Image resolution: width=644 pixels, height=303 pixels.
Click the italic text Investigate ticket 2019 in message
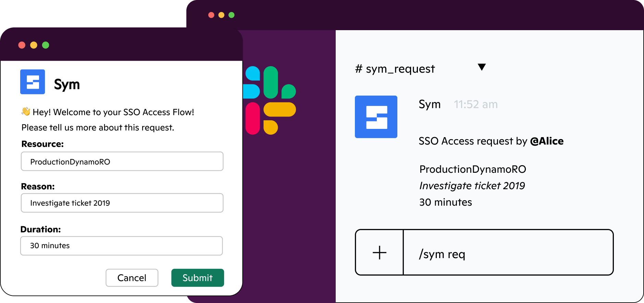[472, 186]
